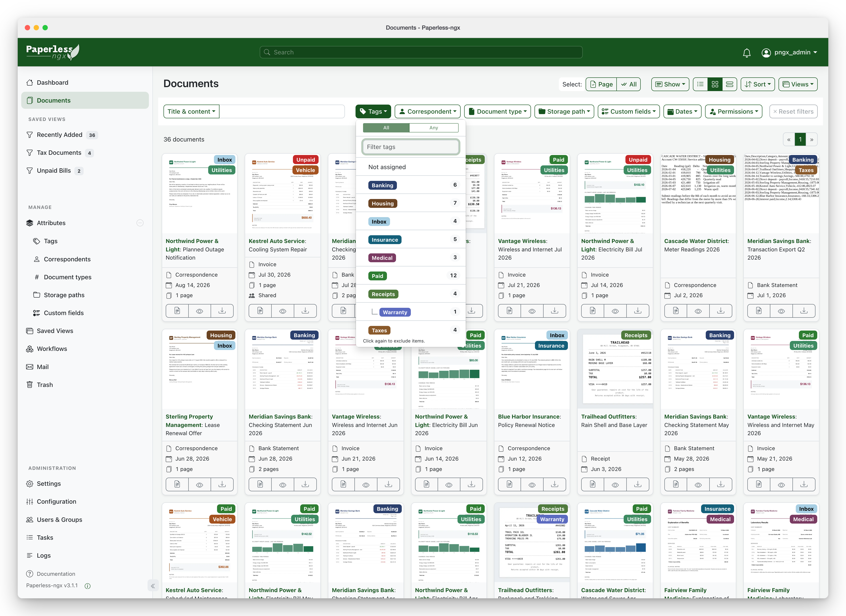Viewport: 846px width, 616px height.
Task: Switch to small cards grid view
Action: tap(715, 84)
